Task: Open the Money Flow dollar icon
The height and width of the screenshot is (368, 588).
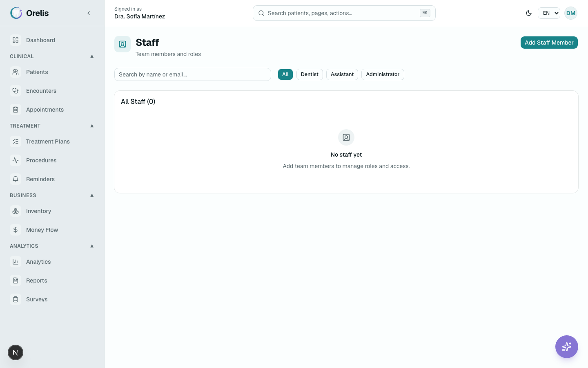Action: tap(16, 230)
